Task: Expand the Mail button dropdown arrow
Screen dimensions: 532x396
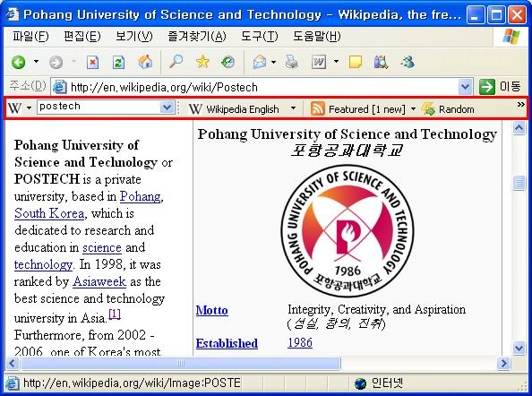Action: 273,62
